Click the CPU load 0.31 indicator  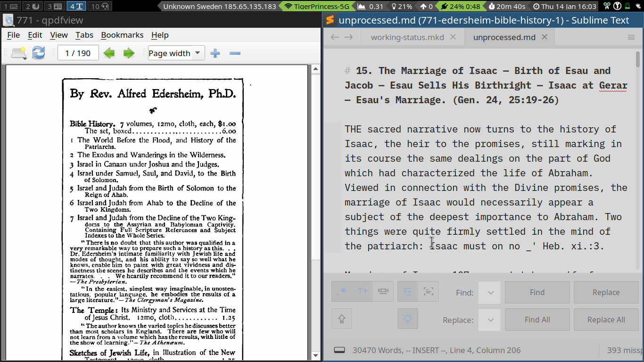[371, 6]
